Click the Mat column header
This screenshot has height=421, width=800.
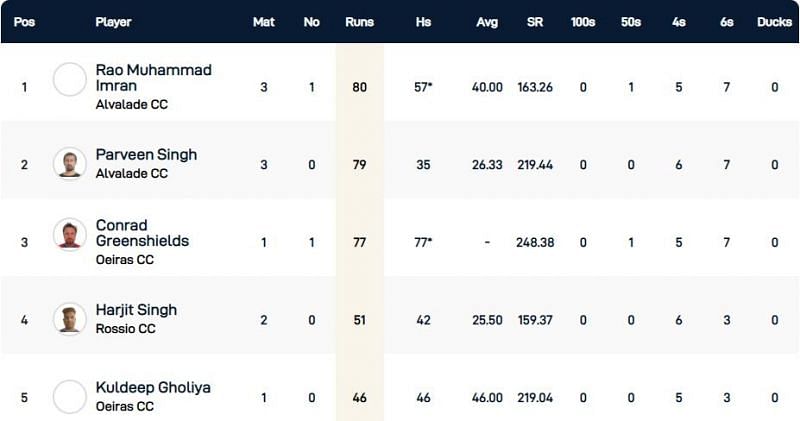[x=264, y=21]
